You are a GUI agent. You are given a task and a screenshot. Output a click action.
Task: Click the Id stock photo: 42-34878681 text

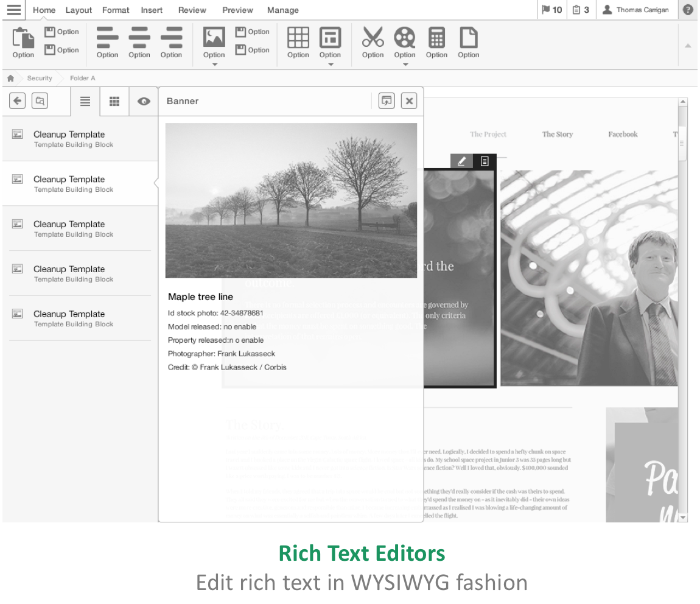tap(215, 313)
